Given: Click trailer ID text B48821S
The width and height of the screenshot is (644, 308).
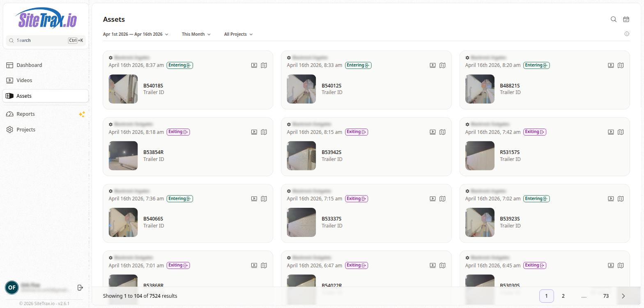Looking at the screenshot, I should pyautogui.click(x=510, y=86).
